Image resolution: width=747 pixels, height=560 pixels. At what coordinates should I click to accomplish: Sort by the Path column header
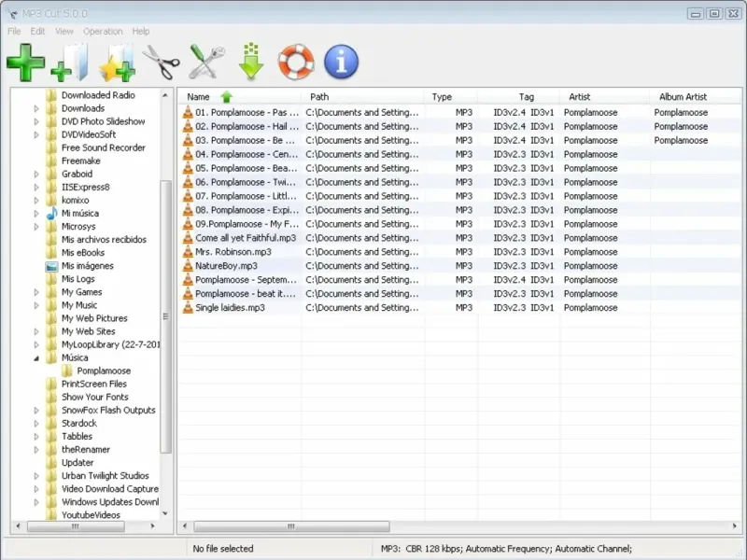point(363,97)
